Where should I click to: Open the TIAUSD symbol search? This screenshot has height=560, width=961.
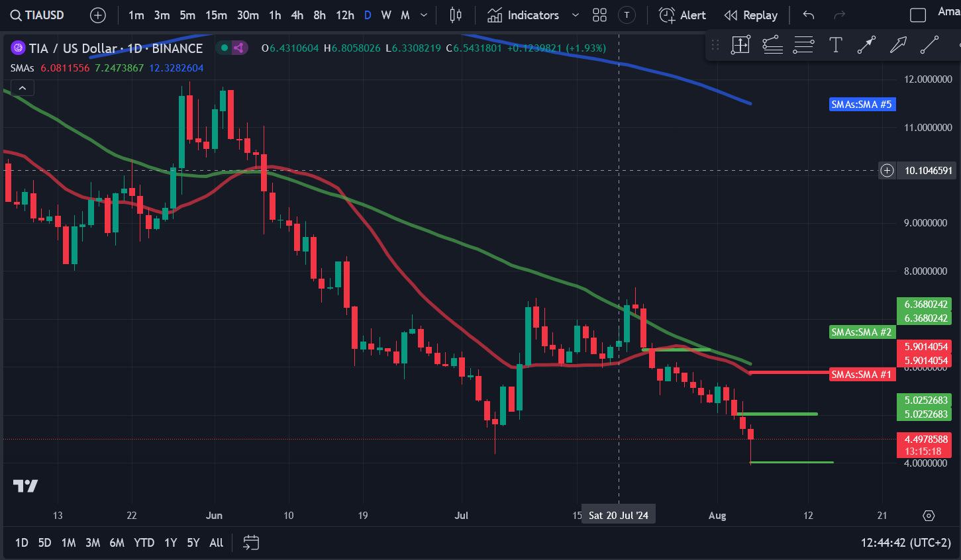coord(37,15)
